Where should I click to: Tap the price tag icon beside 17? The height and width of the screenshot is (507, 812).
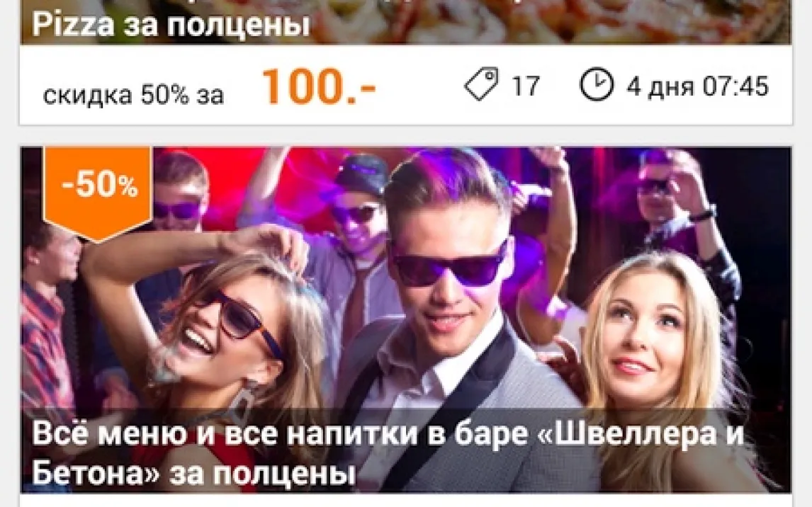[481, 84]
